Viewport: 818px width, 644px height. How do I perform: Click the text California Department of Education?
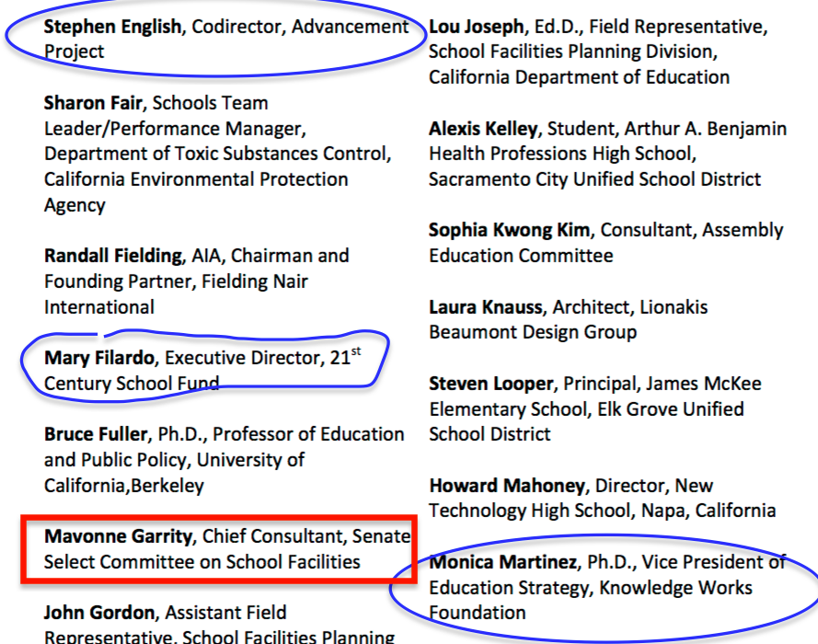(579, 77)
